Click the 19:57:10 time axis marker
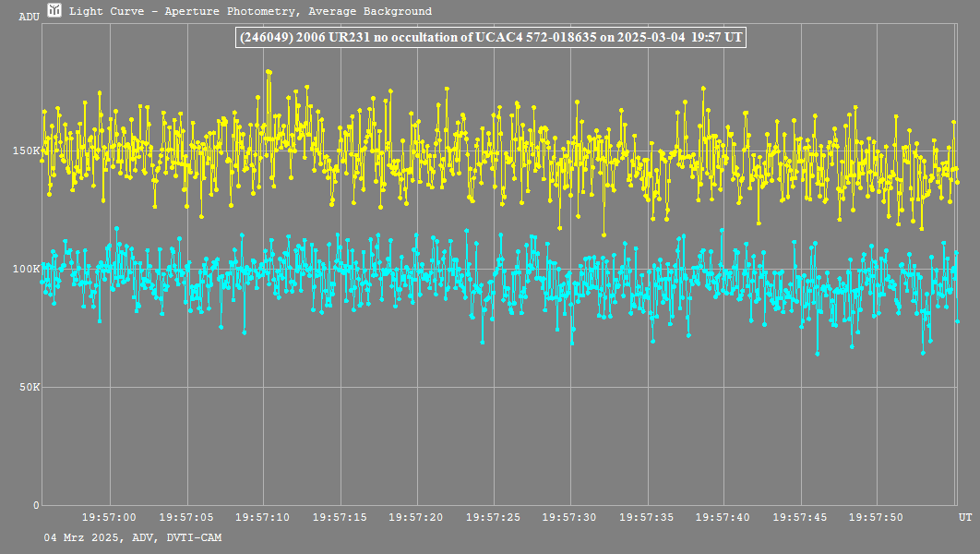Screen dimensions: 980x554 [263, 518]
